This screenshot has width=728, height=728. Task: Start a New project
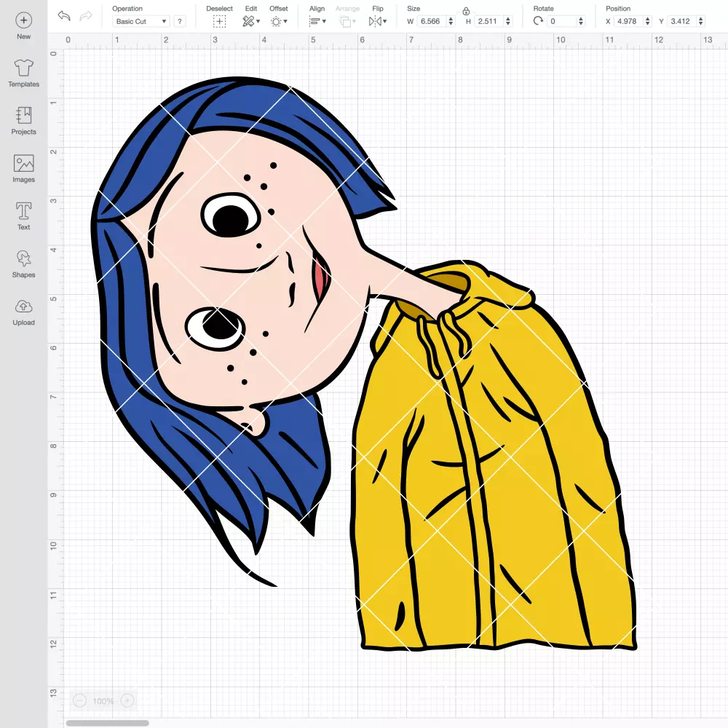pyautogui.click(x=24, y=25)
